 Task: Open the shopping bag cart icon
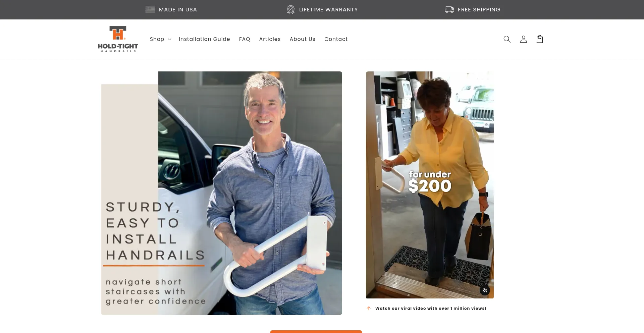pyautogui.click(x=540, y=39)
